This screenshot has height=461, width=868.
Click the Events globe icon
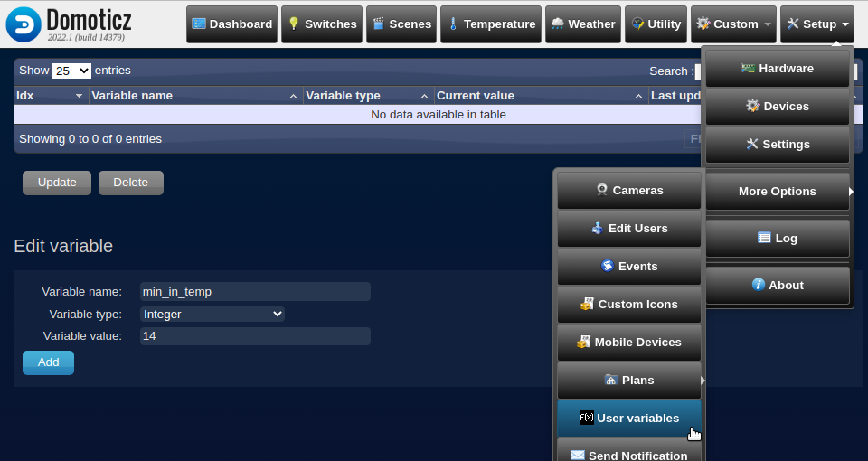click(x=608, y=266)
